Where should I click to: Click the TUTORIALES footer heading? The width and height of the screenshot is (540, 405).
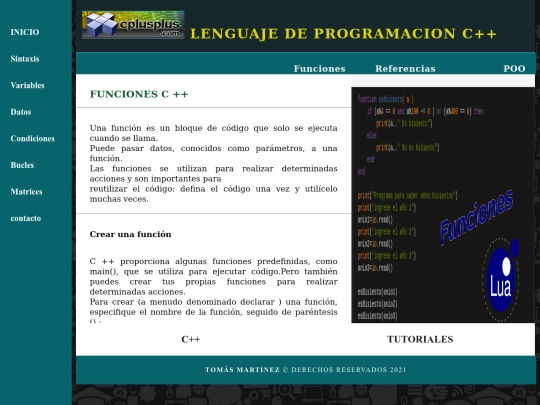[x=420, y=339]
